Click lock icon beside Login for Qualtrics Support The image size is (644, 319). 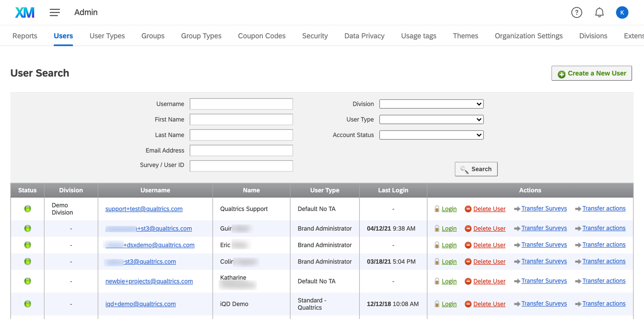point(437,209)
